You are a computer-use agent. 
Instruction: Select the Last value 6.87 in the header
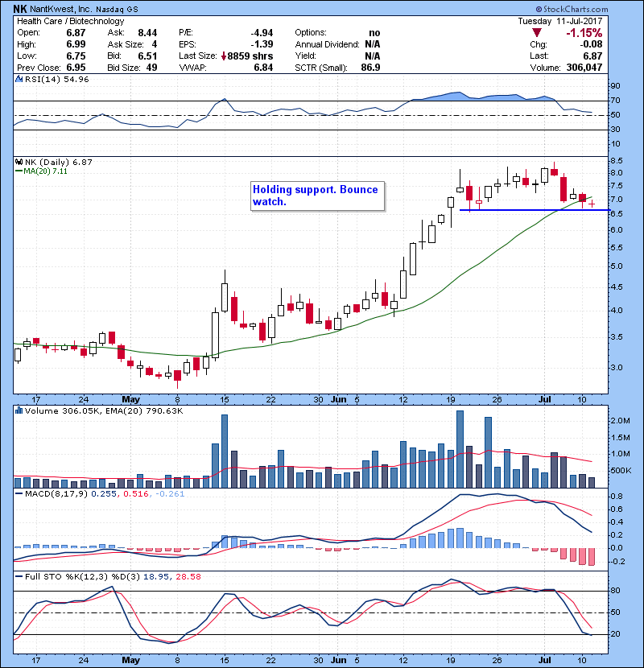pos(592,56)
